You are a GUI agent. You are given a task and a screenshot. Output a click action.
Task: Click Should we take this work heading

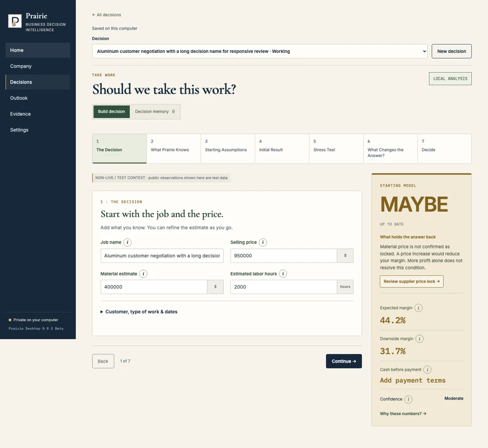tap(164, 89)
